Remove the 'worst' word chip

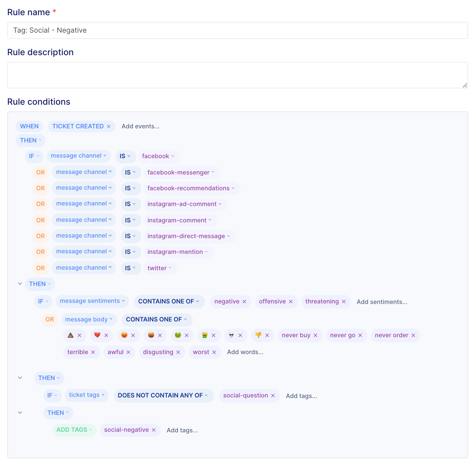pyautogui.click(x=214, y=352)
